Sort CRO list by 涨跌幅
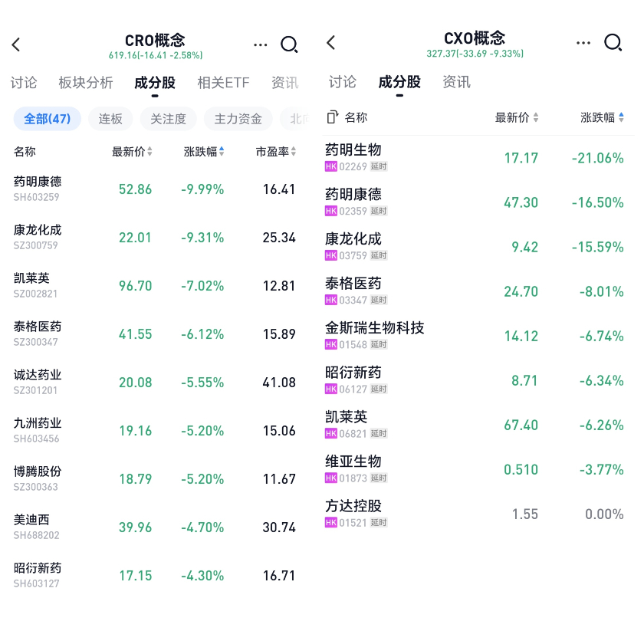 click(204, 152)
